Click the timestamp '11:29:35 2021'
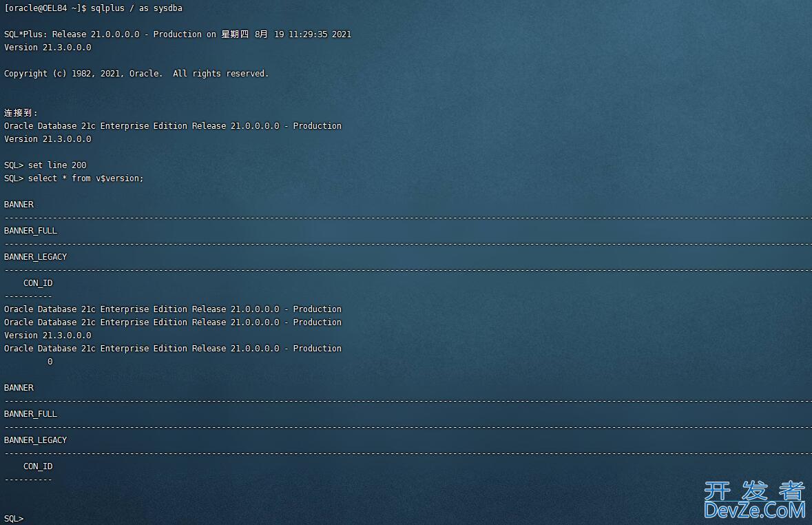Screen dimensions: 812x525 320,34
